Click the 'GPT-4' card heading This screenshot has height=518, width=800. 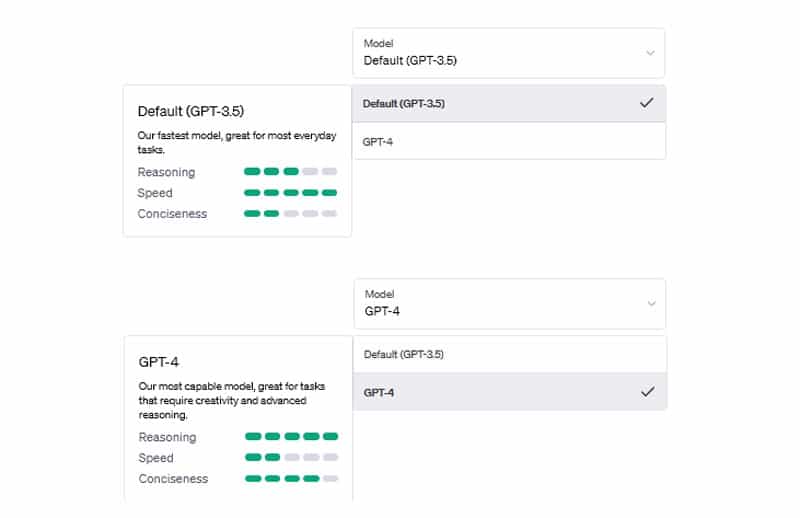tap(158, 362)
